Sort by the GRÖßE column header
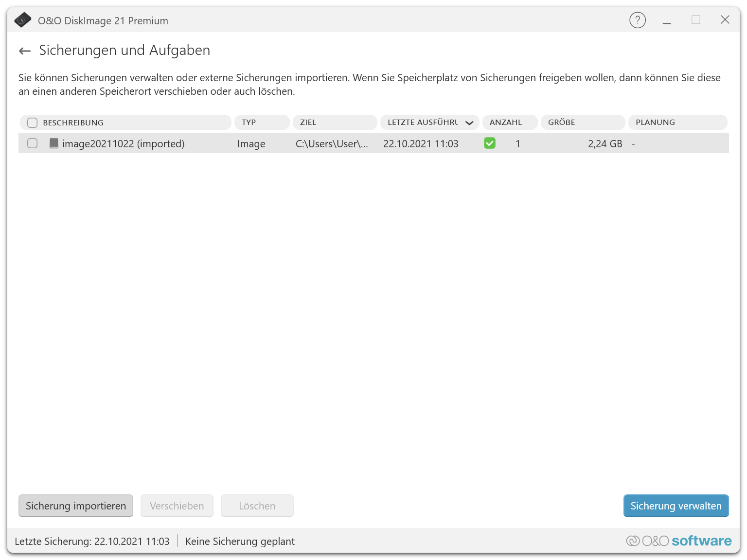Screen dimensions: 747x560 pyautogui.click(x=583, y=122)
